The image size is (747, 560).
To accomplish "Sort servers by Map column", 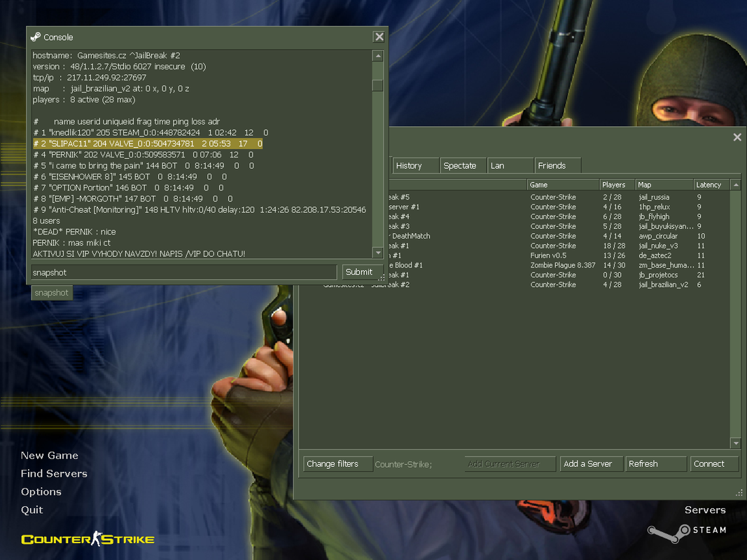I will (x=664, y=185).
